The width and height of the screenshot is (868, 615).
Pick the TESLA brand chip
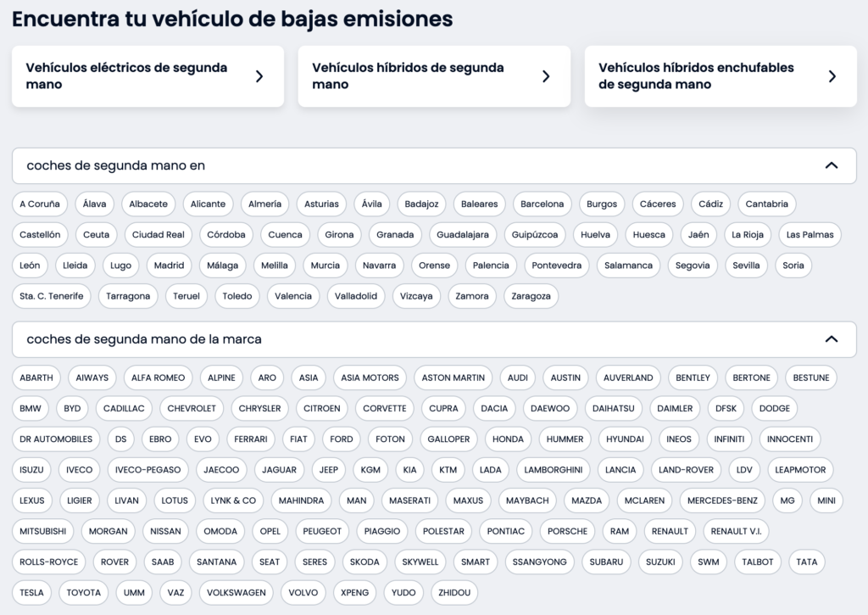click(31, 592)
